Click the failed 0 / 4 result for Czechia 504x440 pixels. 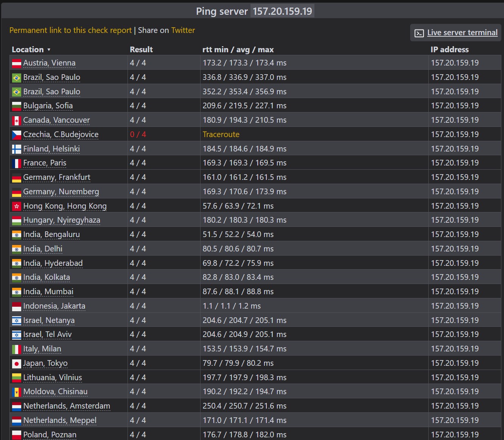click(x=138, y=134)
